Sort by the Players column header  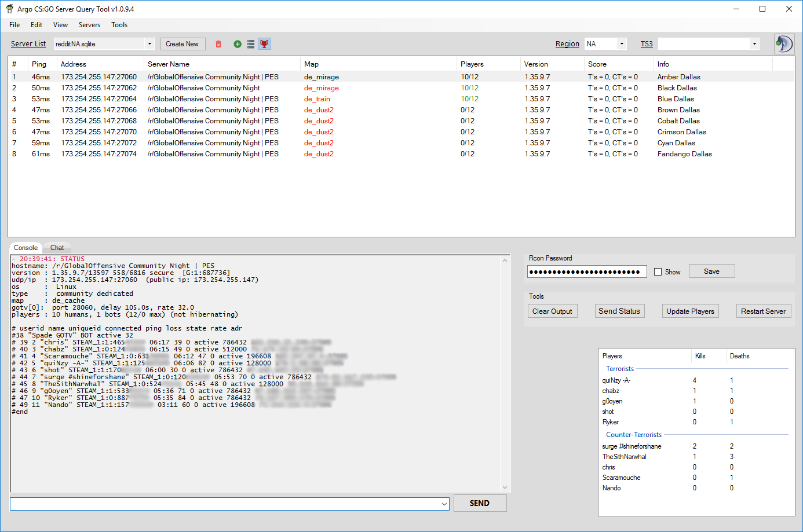pos(488,64)
